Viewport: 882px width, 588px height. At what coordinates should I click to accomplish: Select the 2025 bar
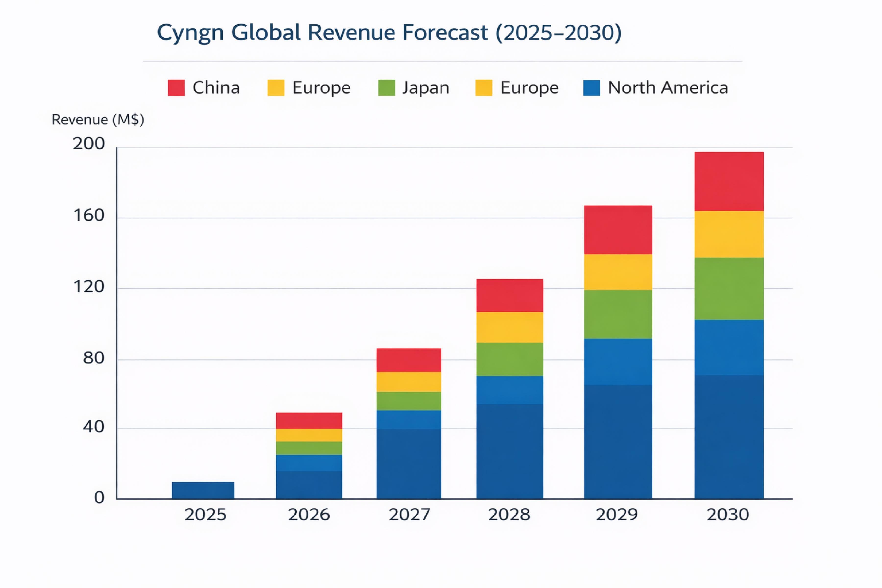pos(203,490)
